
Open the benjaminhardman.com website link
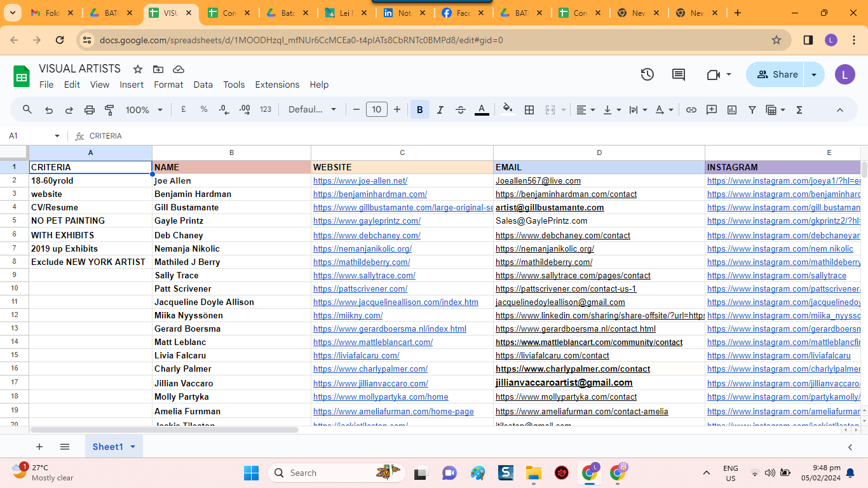click(x=370, y=194)
